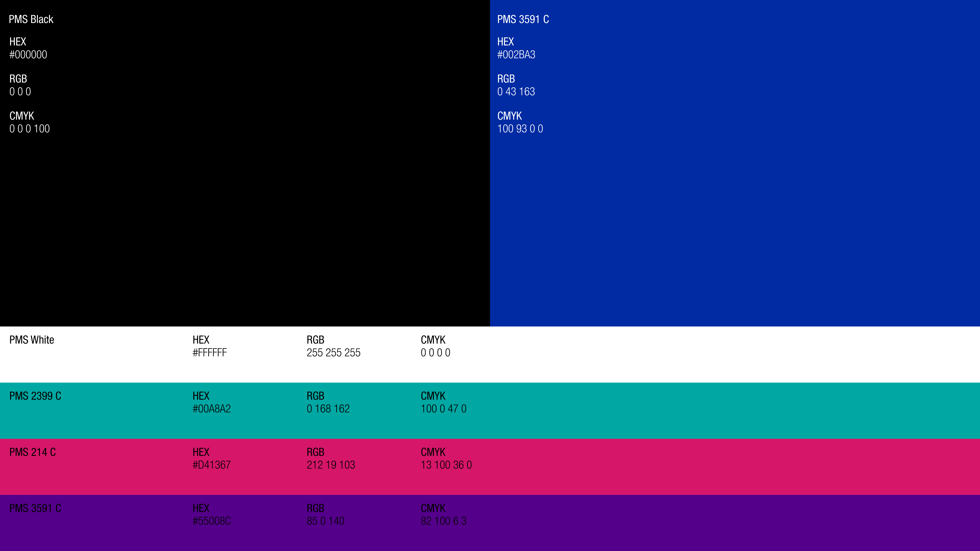Click the RGB value 212 19 103
This screenshot has width=980, height=551.
(x=331, y=465)
